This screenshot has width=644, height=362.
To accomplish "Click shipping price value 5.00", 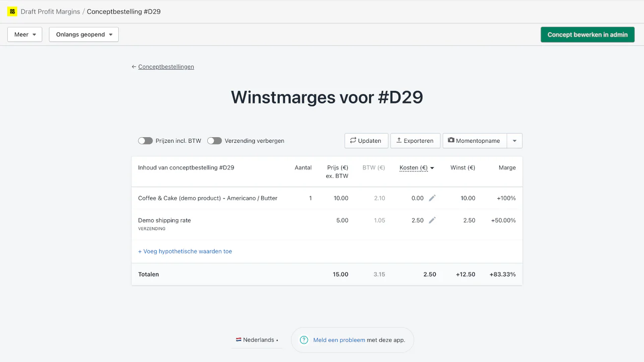I will (x=342, y=220).
